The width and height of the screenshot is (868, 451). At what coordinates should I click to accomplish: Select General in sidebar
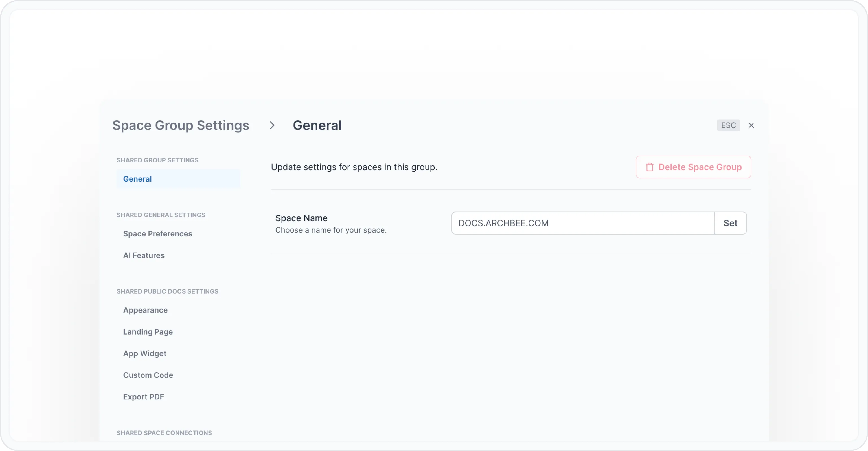(x=178, y=179)
